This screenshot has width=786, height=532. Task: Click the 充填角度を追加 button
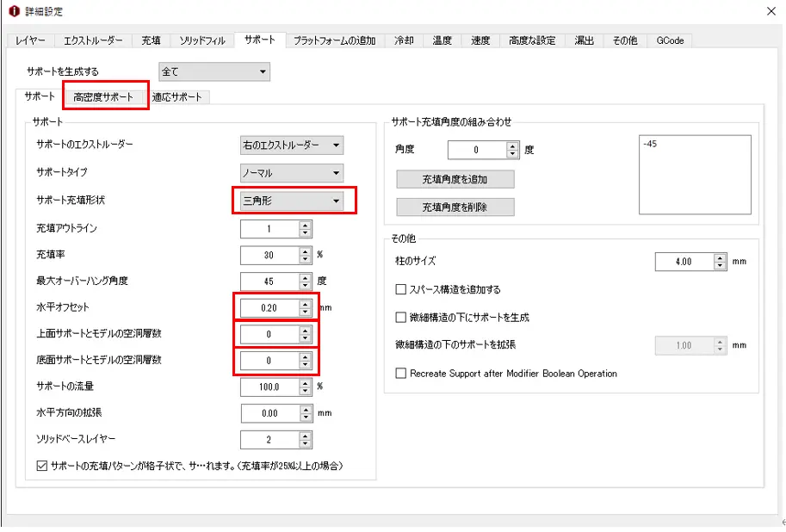[455, 180]
